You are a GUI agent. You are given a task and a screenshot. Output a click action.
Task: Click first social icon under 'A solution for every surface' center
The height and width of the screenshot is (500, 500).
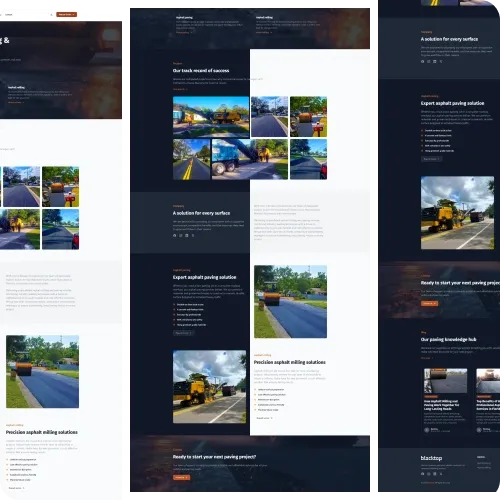click(x=175, y=235)
